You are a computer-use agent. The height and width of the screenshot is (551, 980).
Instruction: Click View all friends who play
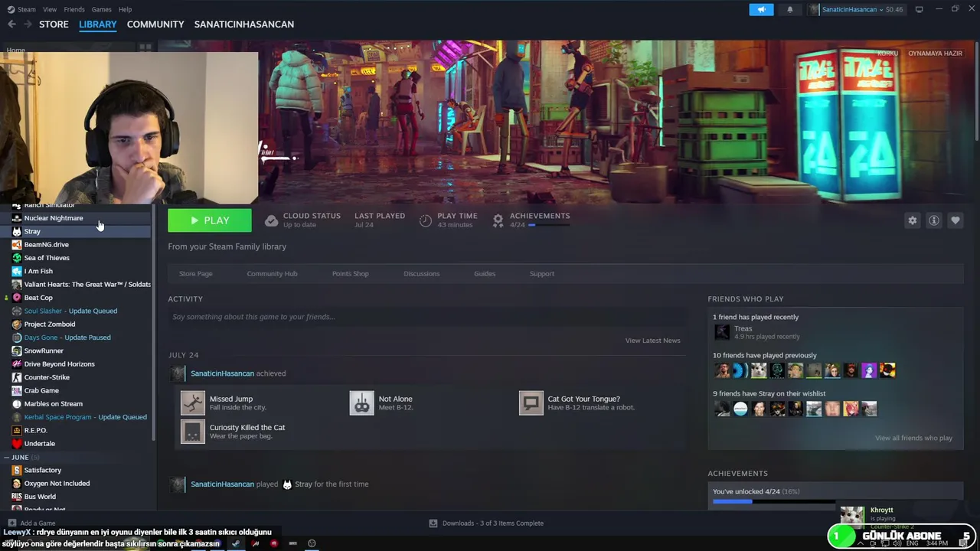click(913, 439)
